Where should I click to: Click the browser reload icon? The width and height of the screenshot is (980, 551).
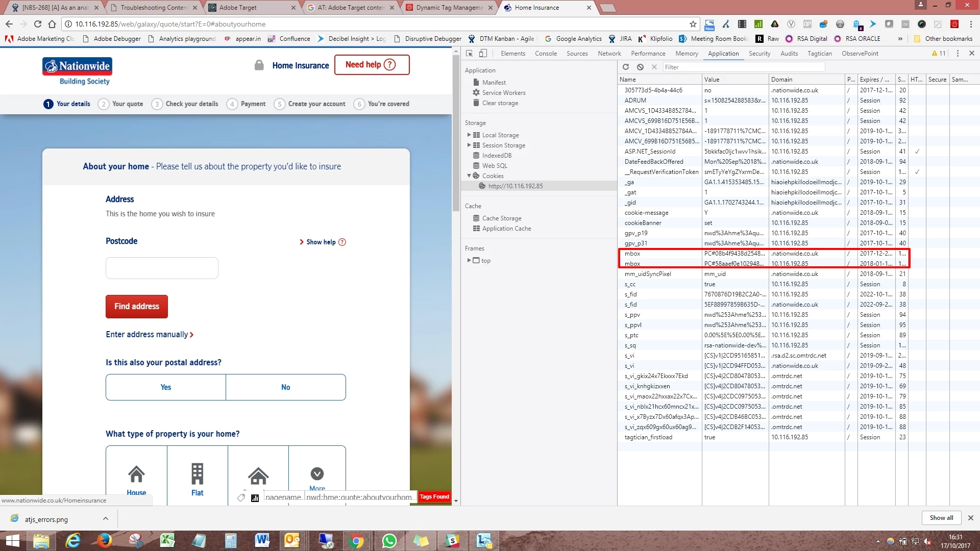pos(38,24)
